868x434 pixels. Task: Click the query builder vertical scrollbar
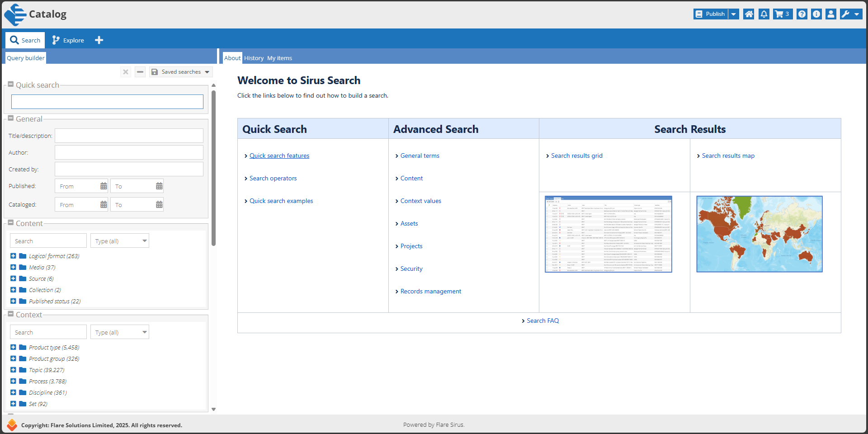coord(213,167)
